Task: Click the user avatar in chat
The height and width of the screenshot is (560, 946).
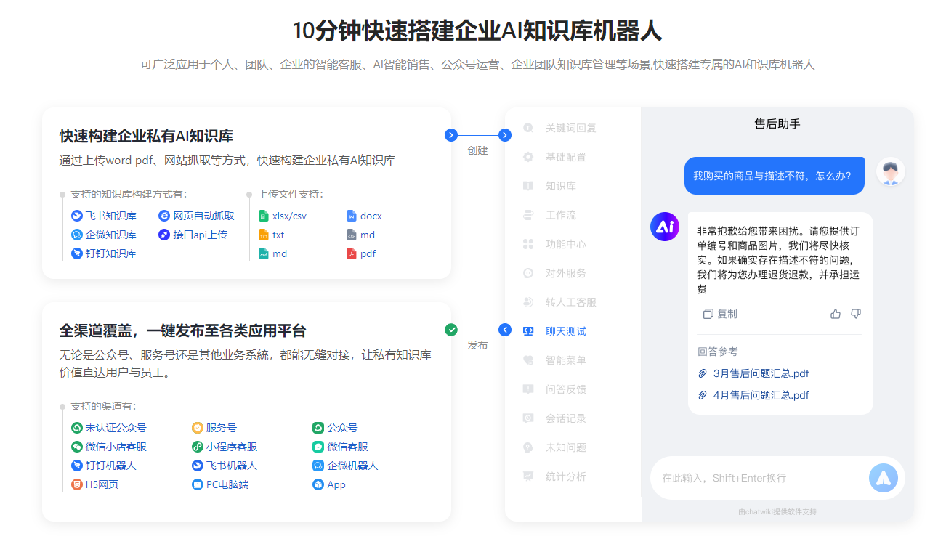Action: point(890,172)
